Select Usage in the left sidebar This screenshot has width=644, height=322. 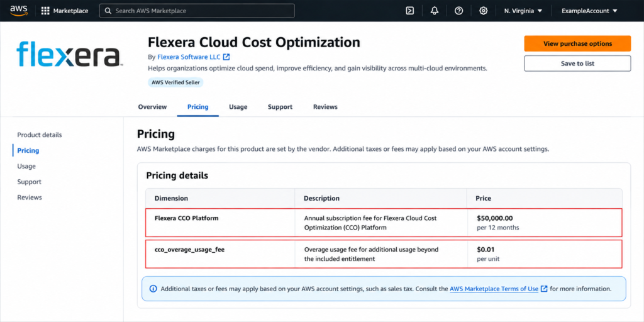pyautogui.click(x=26, y=166)
